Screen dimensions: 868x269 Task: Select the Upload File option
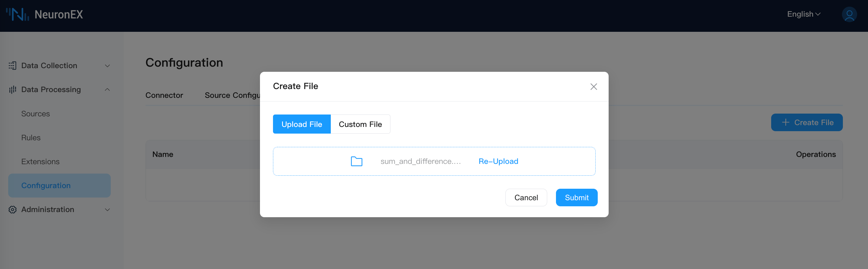tap(301, 125)
